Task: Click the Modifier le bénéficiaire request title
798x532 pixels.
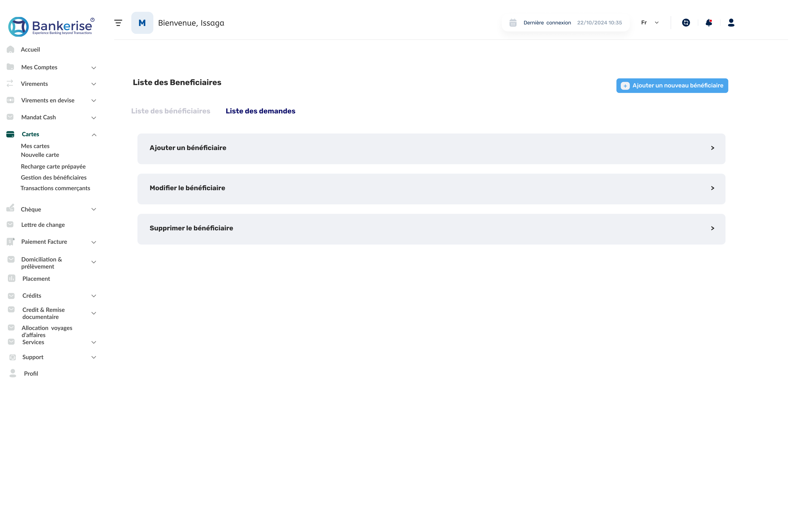Action: click(187, 188)
